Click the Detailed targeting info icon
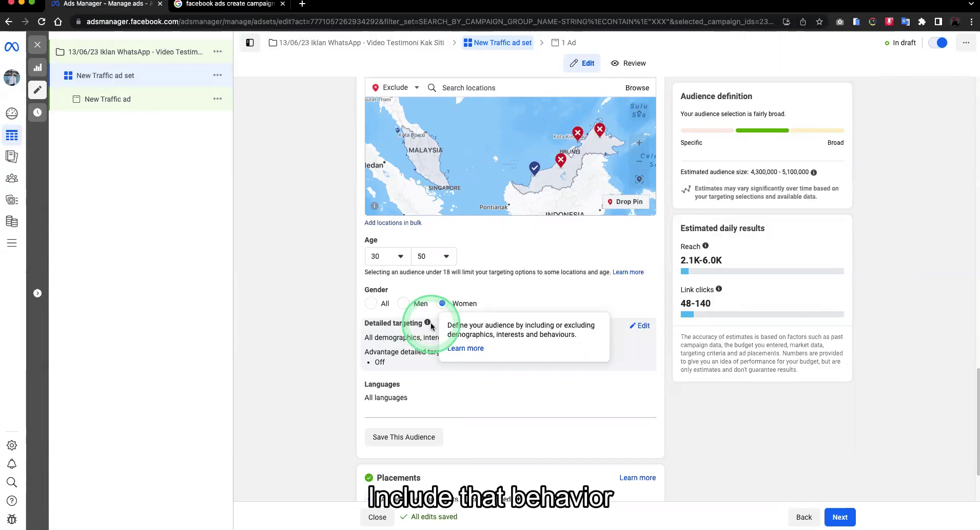 coord(427,322)
